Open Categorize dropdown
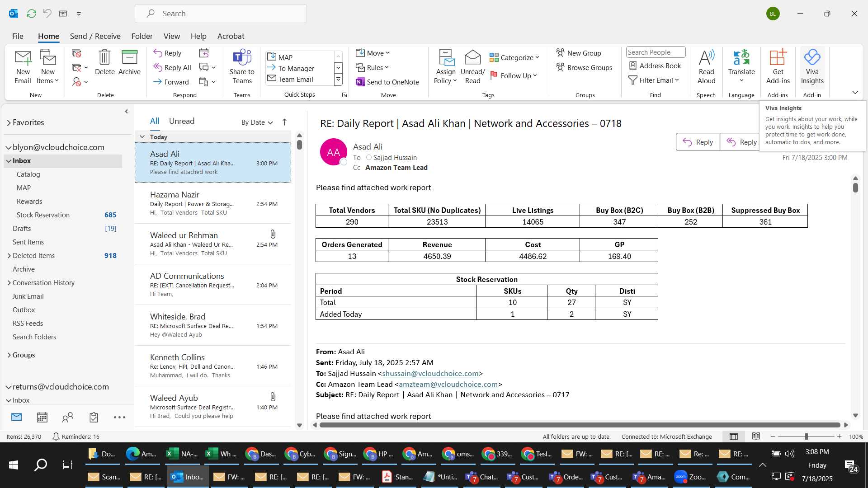 [514, 57]
